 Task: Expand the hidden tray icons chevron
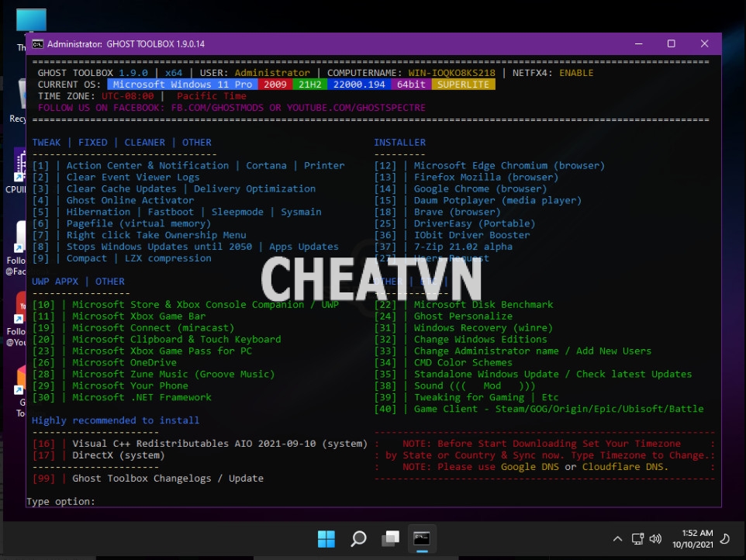click(617, 538)
